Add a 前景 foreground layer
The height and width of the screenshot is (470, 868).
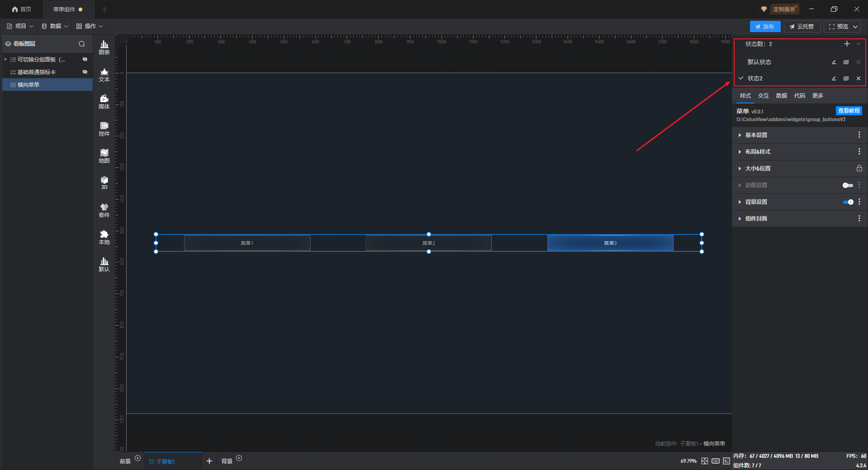(x=138, y=458)
